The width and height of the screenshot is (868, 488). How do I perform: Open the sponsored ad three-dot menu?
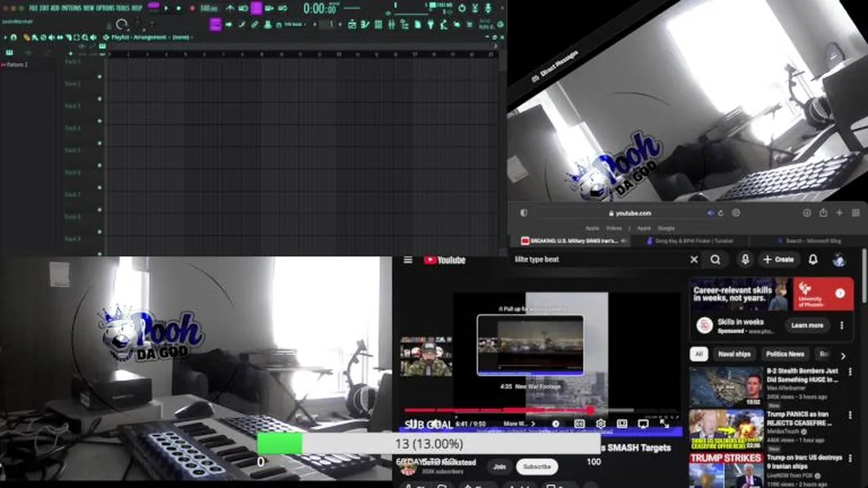click(x=842, y=325)
